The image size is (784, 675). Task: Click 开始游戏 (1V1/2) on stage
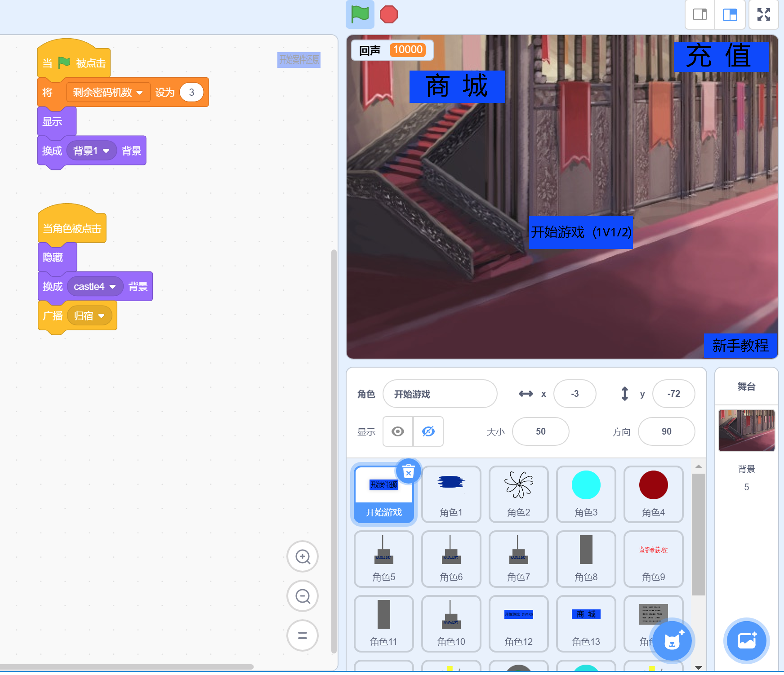coord(581,232)
